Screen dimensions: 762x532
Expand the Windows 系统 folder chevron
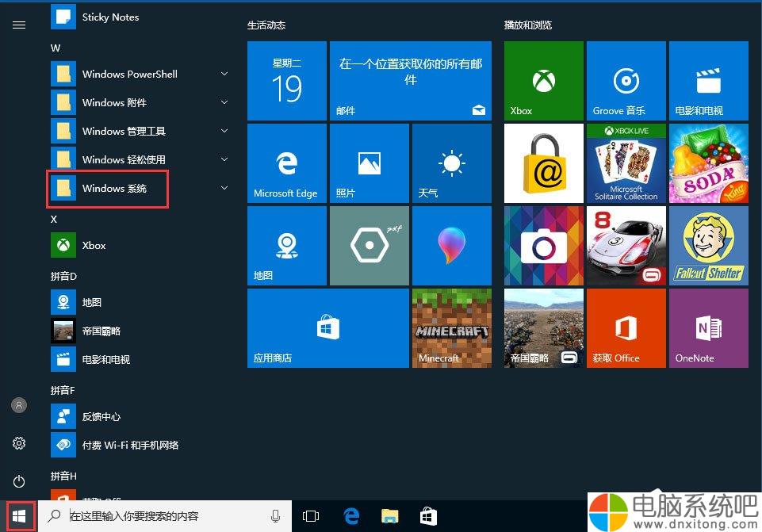[x=224, y=188]
